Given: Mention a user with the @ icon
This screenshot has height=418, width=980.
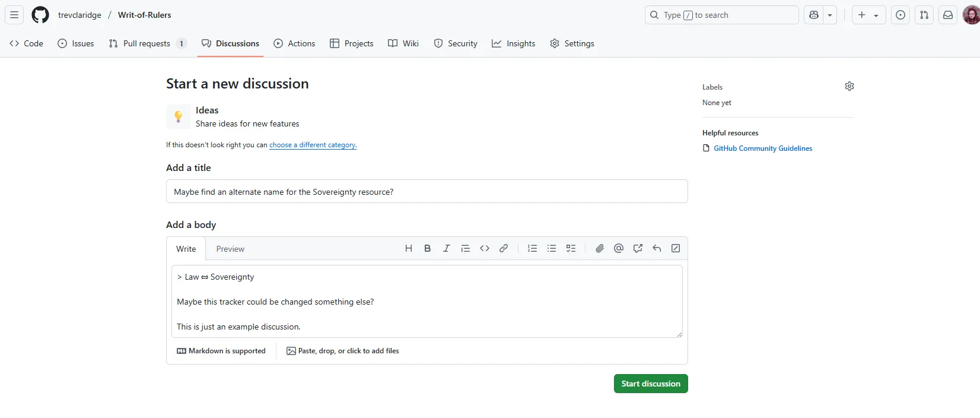Looking at the screenshot, I should click(619, 249).
